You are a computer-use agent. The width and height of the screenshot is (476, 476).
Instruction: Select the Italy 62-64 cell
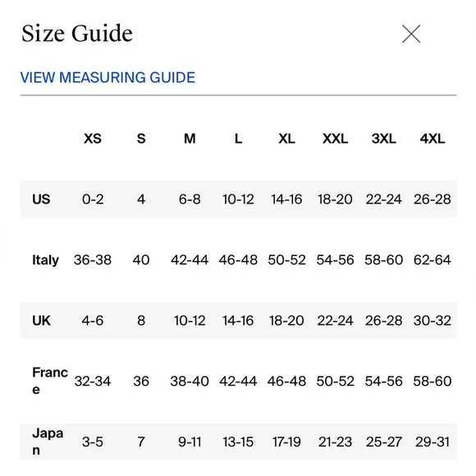click(x=432, y=260)
